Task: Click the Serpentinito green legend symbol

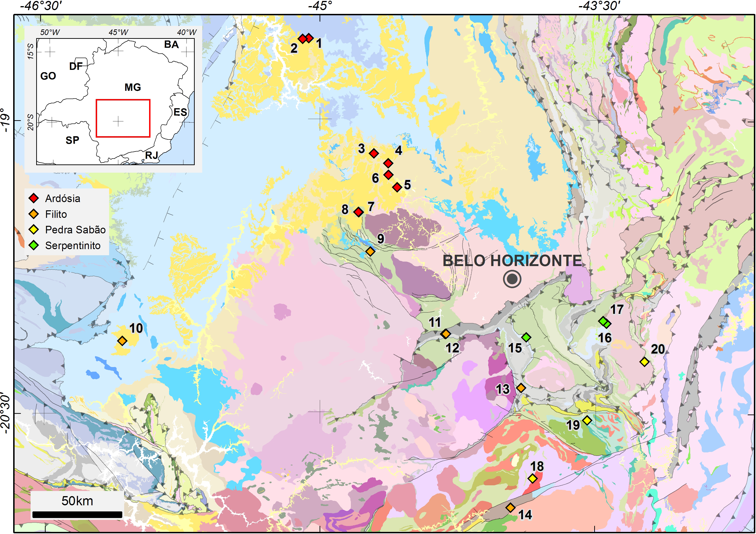Action: click(x=34, y=245)
